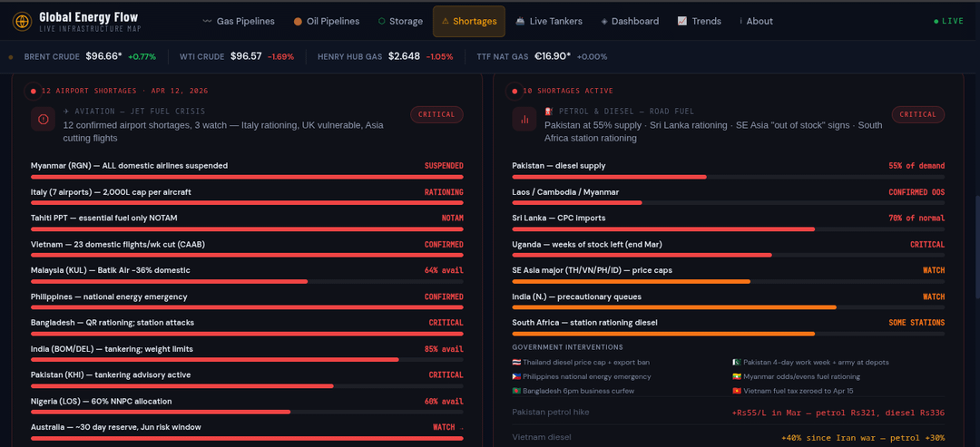The image size is (980, 447).
Task: Open the About page
Action: pyautogui.click(x=756, y=21)
